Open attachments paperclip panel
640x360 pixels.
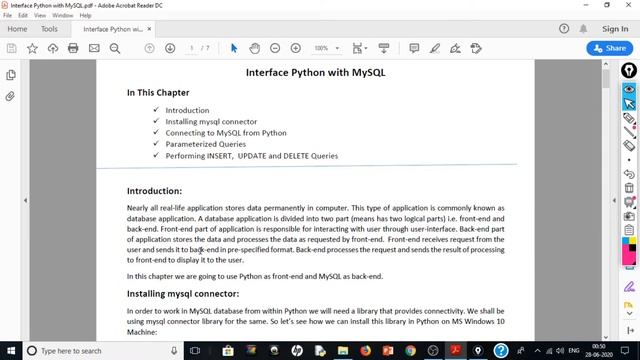click(x=10, y=96)
